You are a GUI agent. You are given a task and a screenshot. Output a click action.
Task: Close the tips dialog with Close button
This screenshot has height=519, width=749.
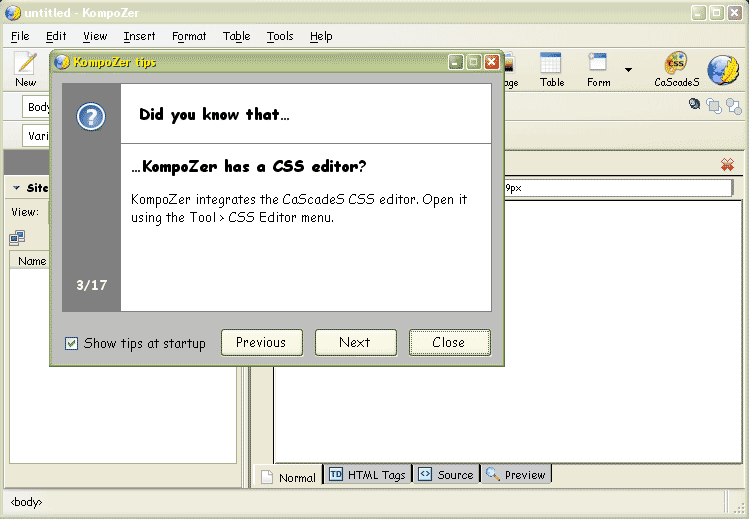click(449, 342)
